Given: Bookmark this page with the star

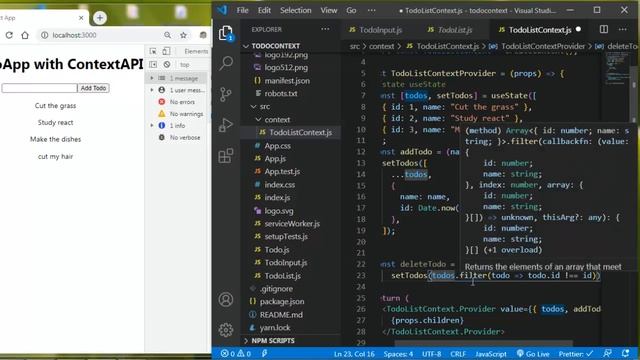Looking at the screenshot, I should tap(183, 35).
